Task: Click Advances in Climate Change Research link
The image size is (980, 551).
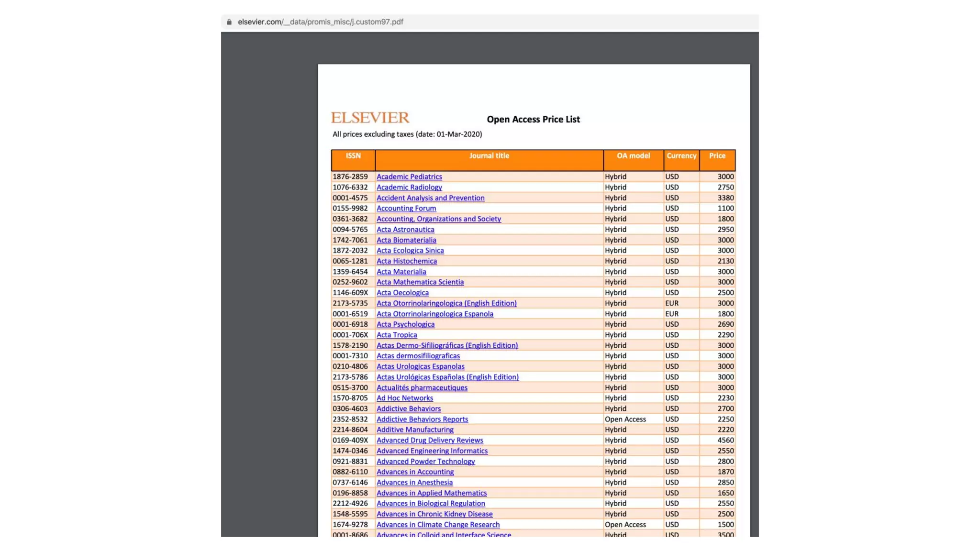Action: (438, 524)
